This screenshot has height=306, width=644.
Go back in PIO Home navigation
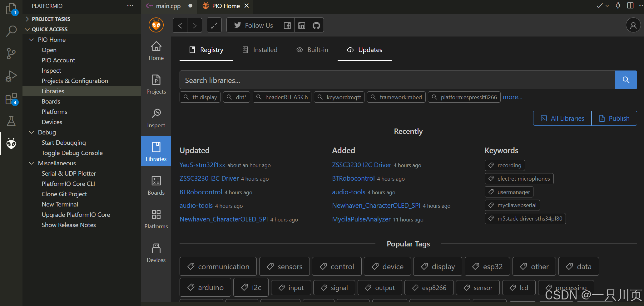(180, 26)
